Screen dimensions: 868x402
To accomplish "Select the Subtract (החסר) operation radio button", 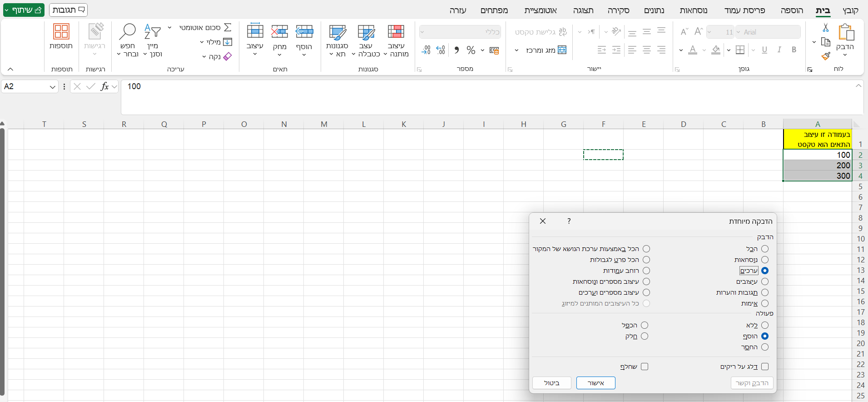I will (x=765, y=347).
